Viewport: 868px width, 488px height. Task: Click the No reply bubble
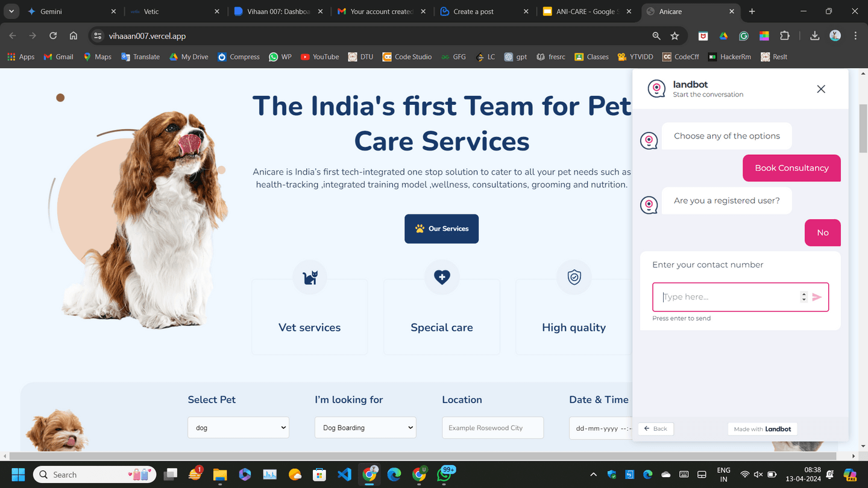(x=823, y=233)
